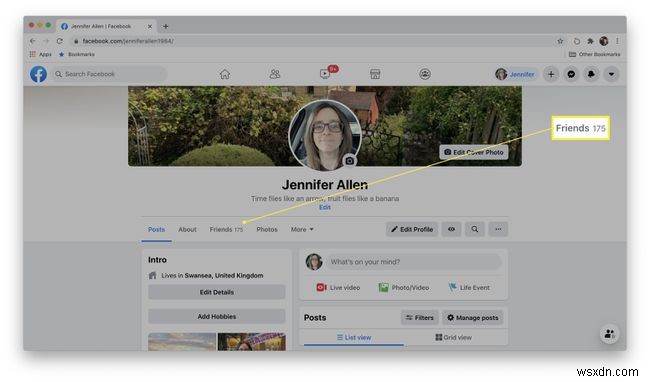
Task: Click the browser forward arrow
Action: (46, 41)
